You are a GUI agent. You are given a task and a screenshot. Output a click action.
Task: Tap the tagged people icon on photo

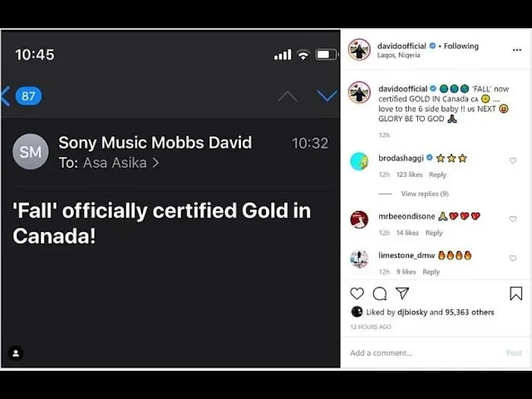click(x=16, y=353)
